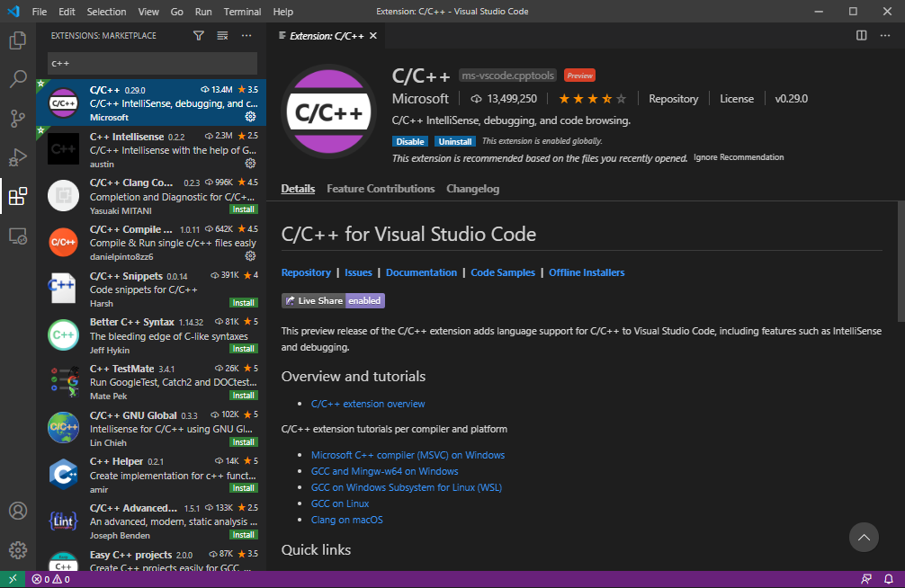This screenshot has width=905, height=588.
Task: Open the Run and Debug view
Action: 18,157
